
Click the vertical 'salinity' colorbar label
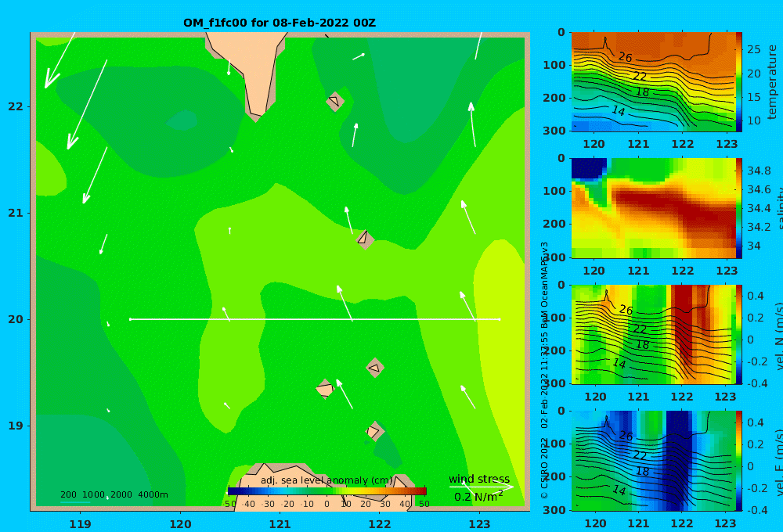pos(778,208)
